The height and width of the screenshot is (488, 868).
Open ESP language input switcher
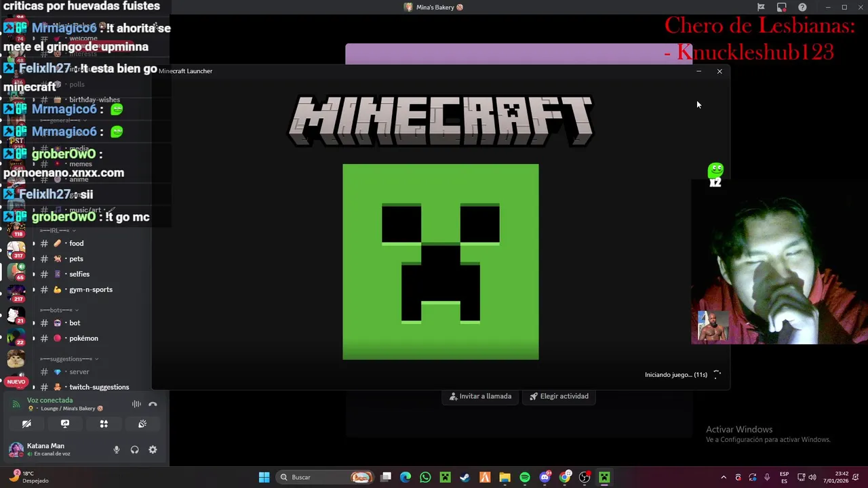point(784,477)
